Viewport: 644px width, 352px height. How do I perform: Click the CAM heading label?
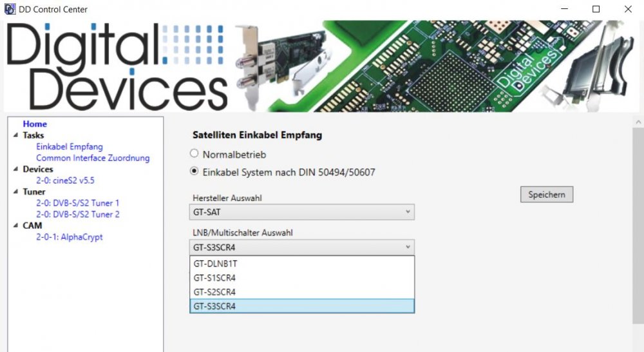pos(32,226)
